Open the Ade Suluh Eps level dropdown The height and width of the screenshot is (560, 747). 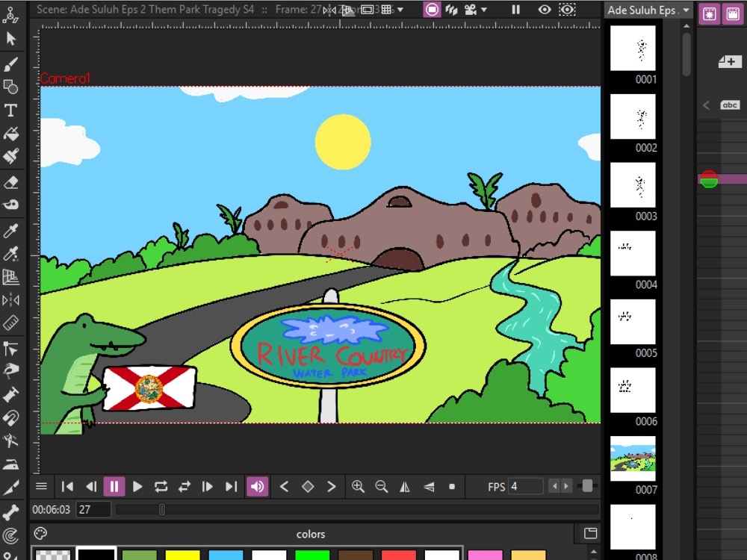(x=648, y=10)
